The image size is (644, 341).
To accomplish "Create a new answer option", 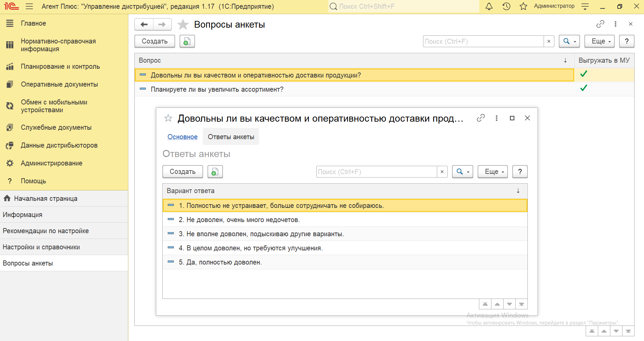I will [x=183, y=172].
